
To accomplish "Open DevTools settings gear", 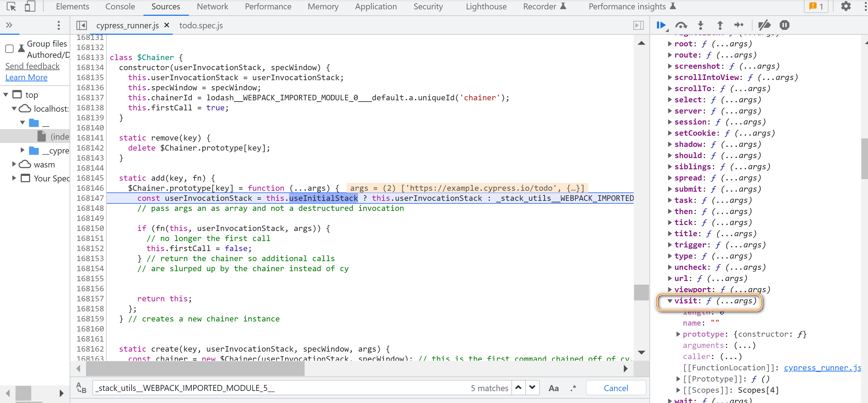I will pyautogui.click(x=845, y=6).
